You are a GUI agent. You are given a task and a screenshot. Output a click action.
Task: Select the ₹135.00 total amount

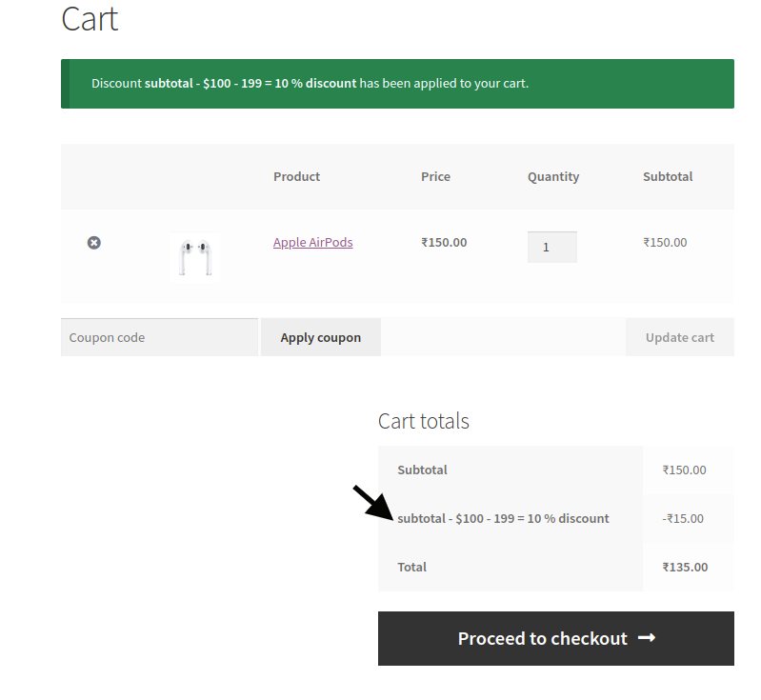[686, 567]
